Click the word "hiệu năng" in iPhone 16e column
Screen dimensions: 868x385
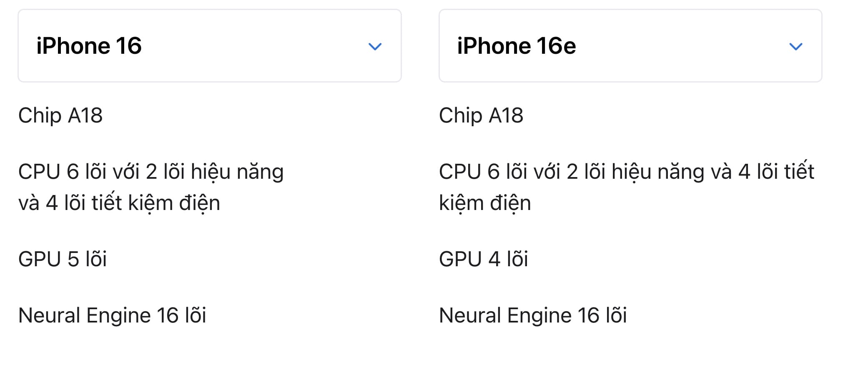(657, 172)
